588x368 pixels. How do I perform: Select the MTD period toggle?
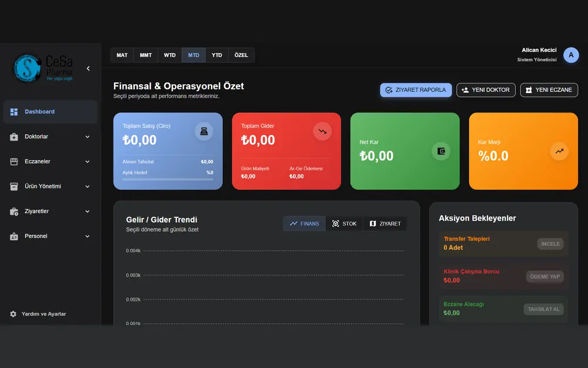click(193, 55)
